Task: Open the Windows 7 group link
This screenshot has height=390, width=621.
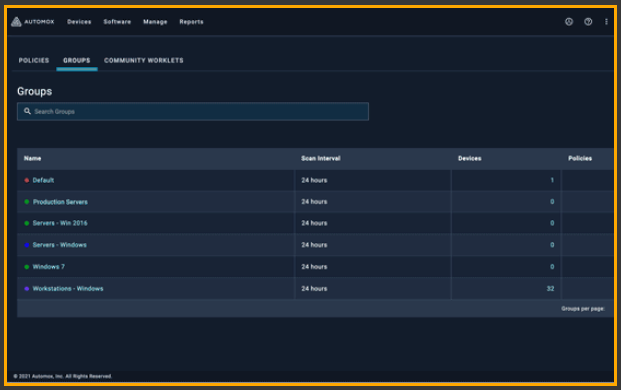Action: point(49,267)
